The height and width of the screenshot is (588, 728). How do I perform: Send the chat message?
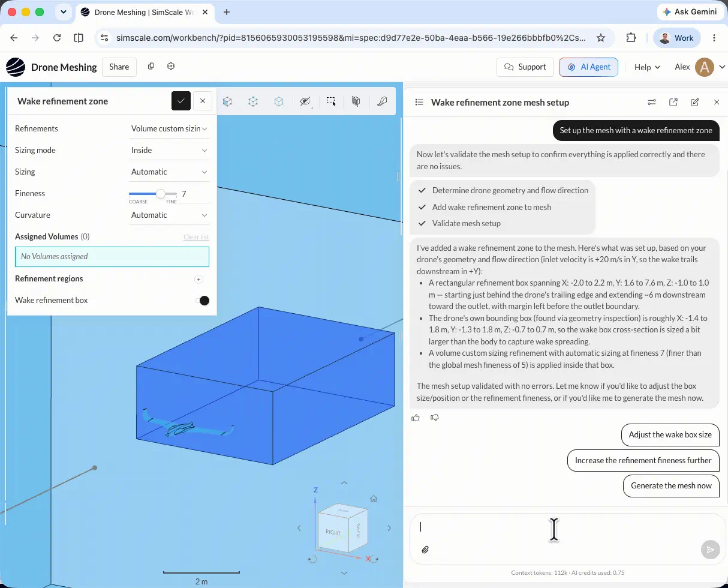tap(710, 550)
